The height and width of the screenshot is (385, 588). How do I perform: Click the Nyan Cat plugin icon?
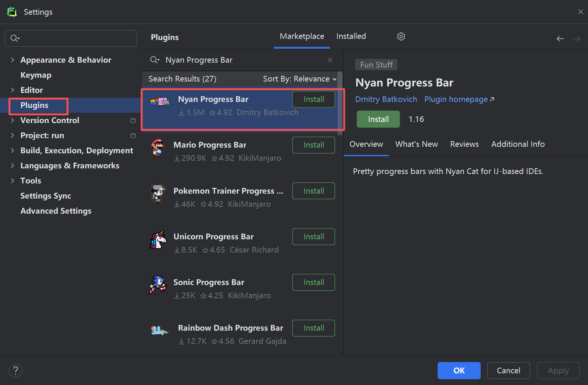pyautogui.click(x=160, y=102)
